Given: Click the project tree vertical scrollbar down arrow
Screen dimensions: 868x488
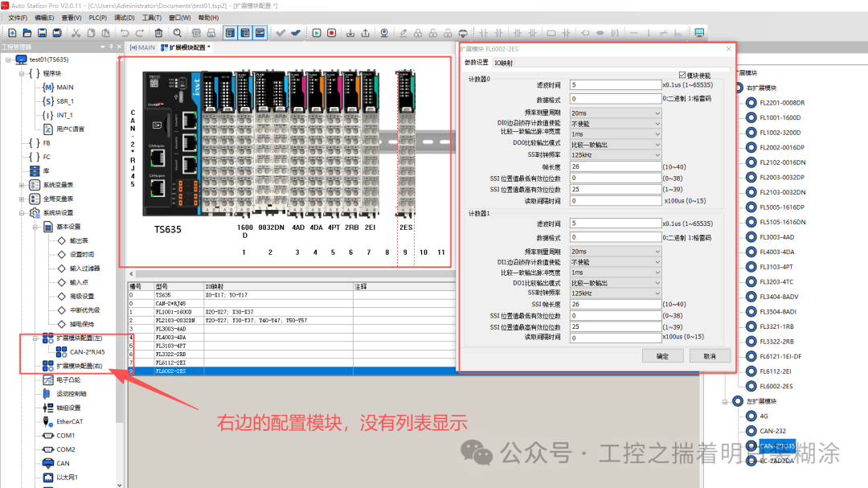Looking at the screenshot, I should [x=119, y=485].
